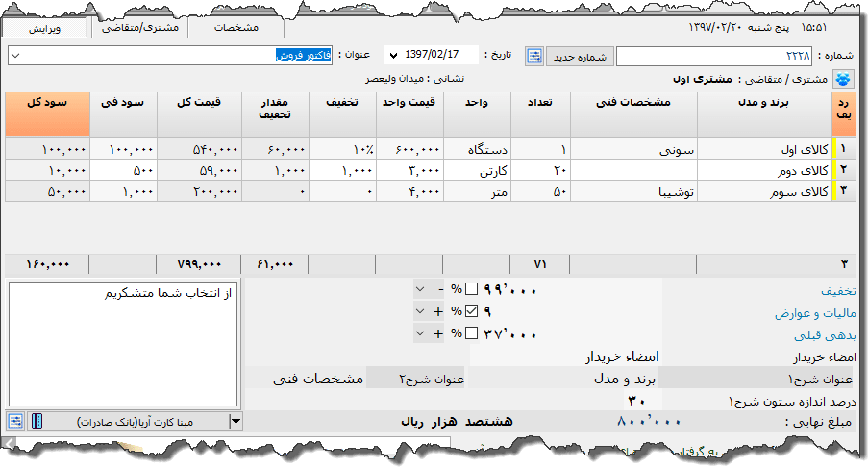Image resolution: width=868 pixels, height=467 pixels.
Task: Enable the percent checkbox on the discount row
Action: point(471,289)
